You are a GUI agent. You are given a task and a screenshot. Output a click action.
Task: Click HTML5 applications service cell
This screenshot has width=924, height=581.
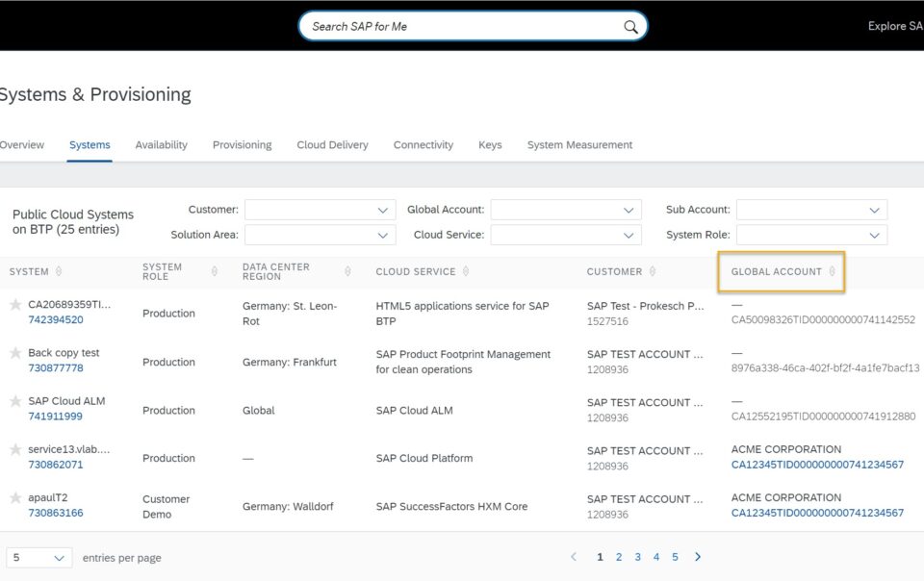point(462,314)
